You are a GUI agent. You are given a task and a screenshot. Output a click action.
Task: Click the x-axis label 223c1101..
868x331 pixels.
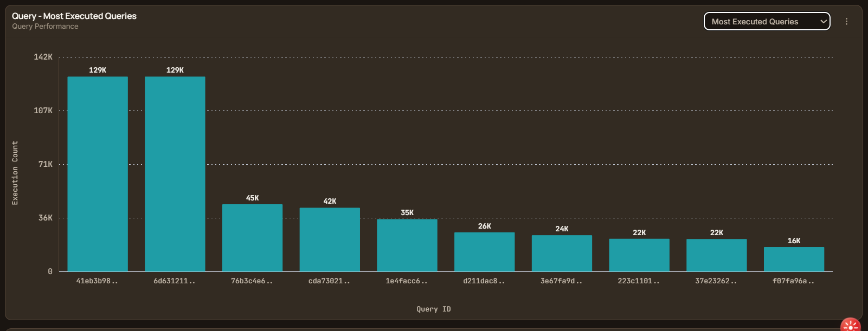[639, 281]
